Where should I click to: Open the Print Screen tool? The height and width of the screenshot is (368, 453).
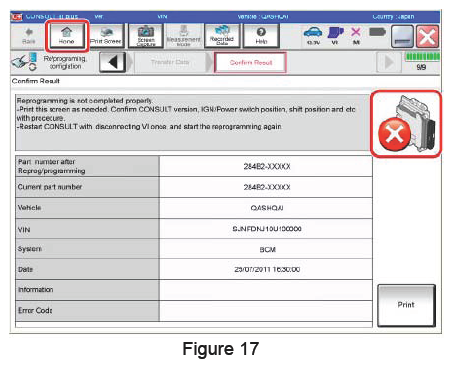(106, 36)
